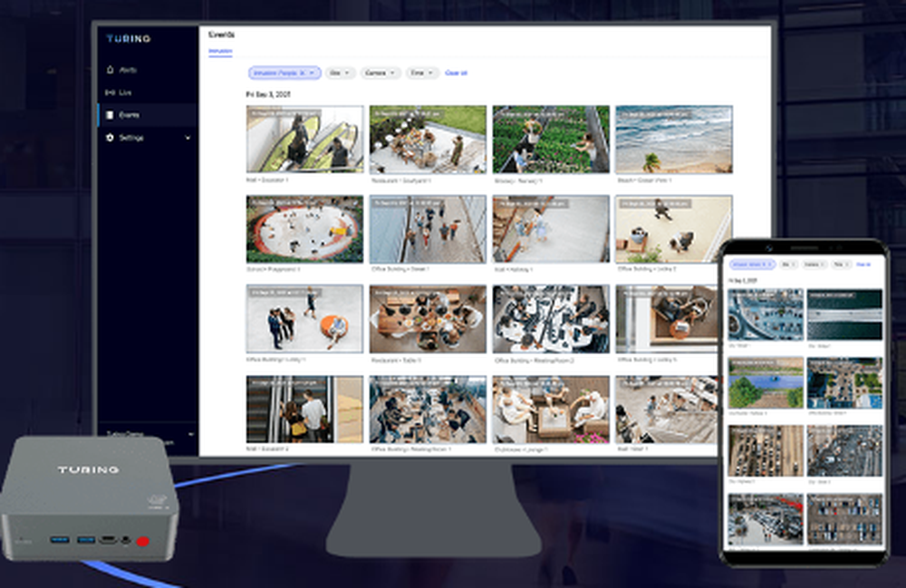
Task: Open the lobby round table thumbnail
Action: click(x=667, y=319)
